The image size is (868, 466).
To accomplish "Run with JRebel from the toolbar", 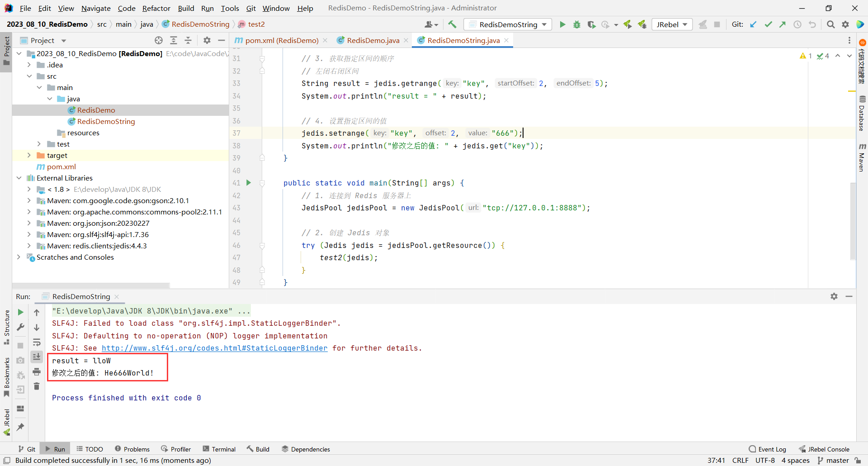I will click(x=627, y=24).
